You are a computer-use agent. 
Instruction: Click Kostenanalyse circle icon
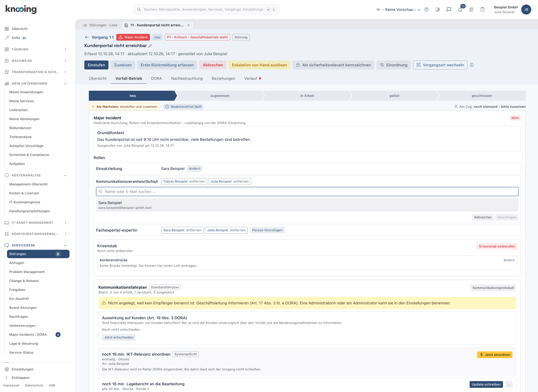pyautogui.click(x=7, y=175)
